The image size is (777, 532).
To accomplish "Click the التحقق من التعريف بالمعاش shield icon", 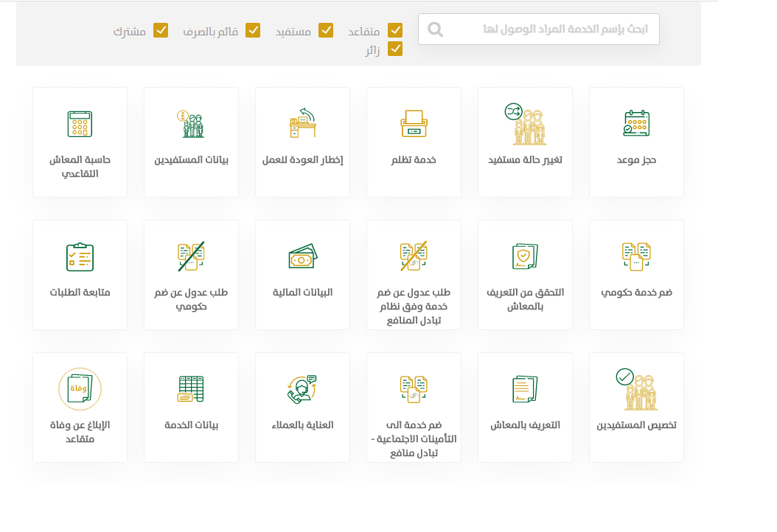I will 526,256.
